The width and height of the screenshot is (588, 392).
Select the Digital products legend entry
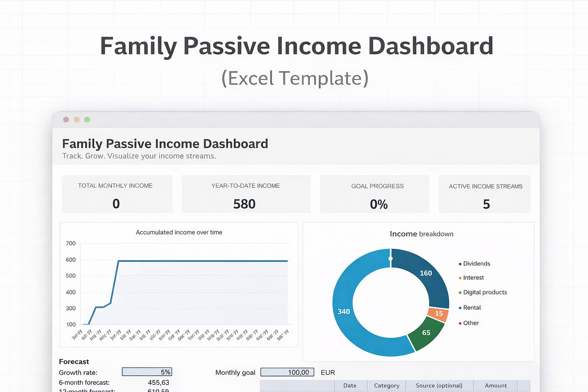pyautogui.click(x=483, y=292)
